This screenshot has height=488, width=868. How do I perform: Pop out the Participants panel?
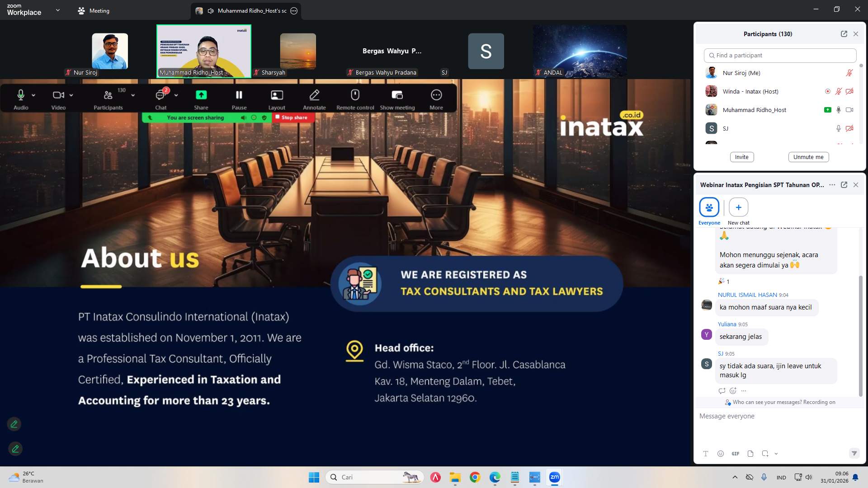[844, 34]
